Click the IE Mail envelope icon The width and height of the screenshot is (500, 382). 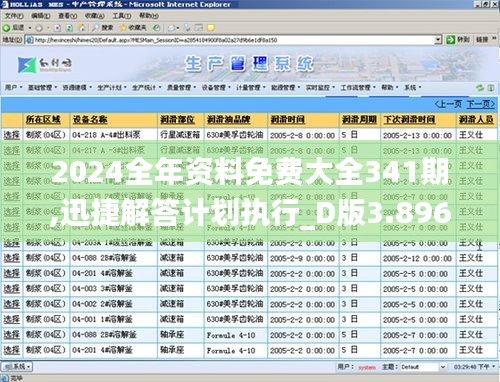pos(172,28)
